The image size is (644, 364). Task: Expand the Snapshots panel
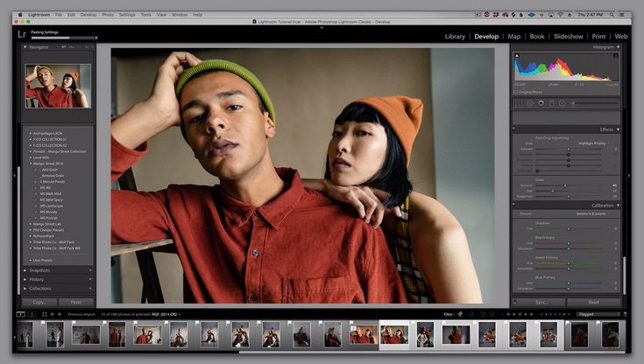[x=25, y=270]
